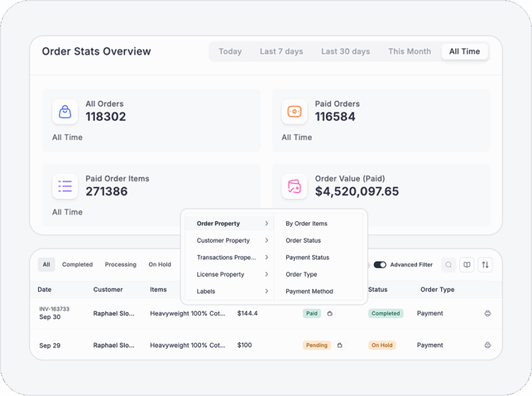Click the Paid Orders money icon
The image size is (532, 396).
[x=294, y=111]
